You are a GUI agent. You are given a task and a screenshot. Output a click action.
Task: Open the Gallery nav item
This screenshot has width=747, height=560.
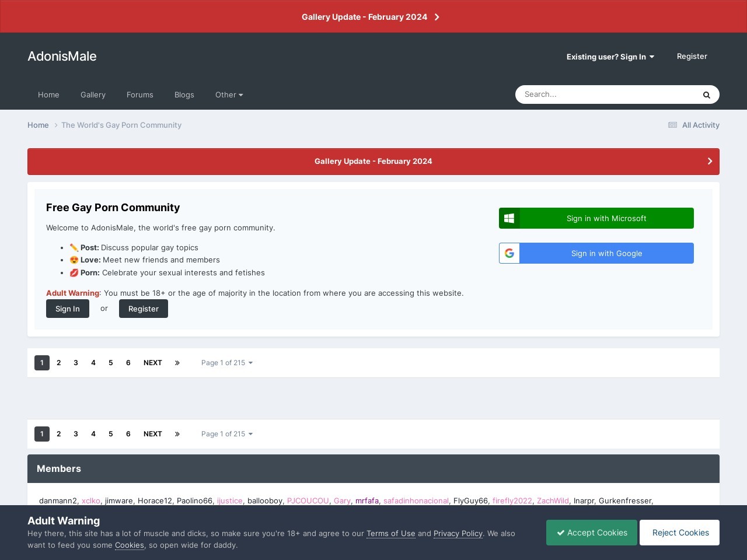pos(93,94)
